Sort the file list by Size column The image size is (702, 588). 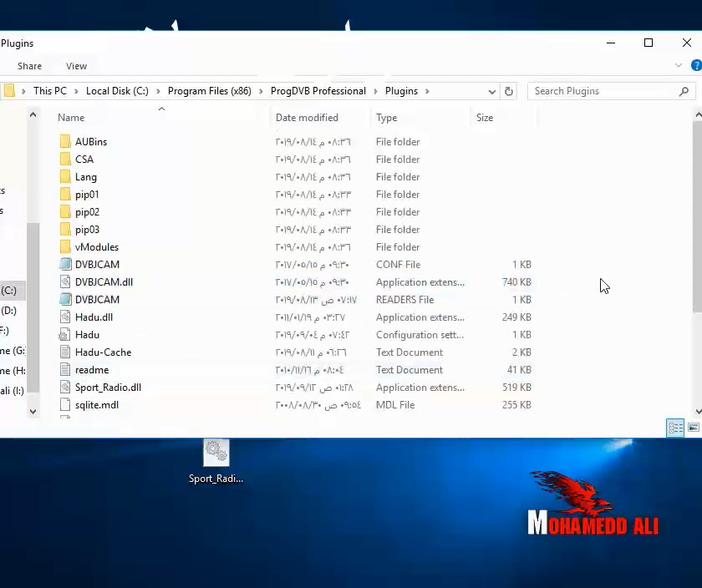click(485, 118)
